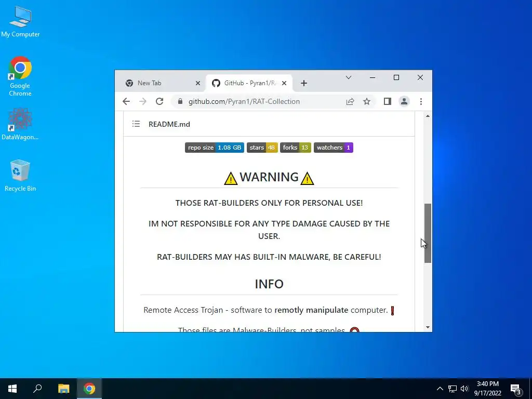532x399 pixels.
Task: Go forward in Chrome
Action: click(143, 101)
